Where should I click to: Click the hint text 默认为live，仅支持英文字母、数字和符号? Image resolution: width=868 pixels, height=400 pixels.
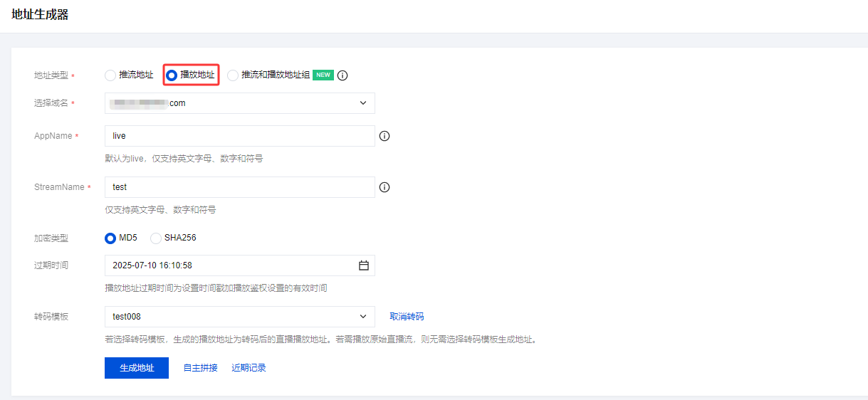pyautogui.click(x=184, y=159)
